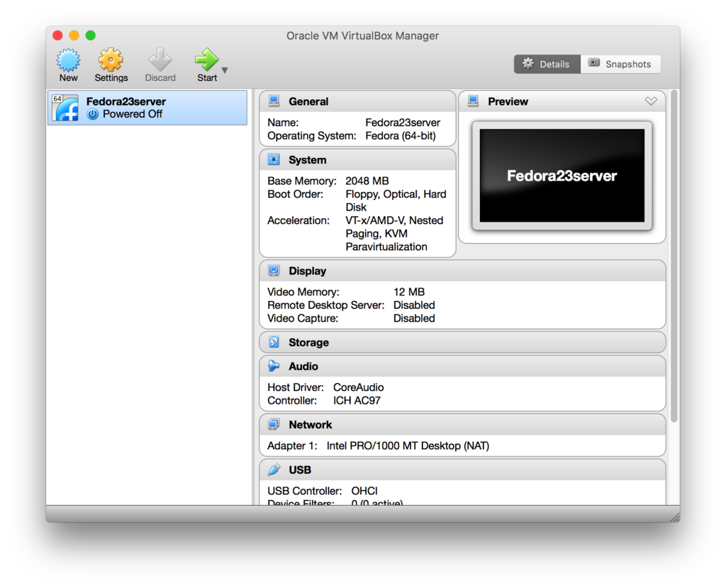The width and height of the screenshot is (726, 588).
Task: Click the USB Controller OHCI value
Action: click(364, 491)
